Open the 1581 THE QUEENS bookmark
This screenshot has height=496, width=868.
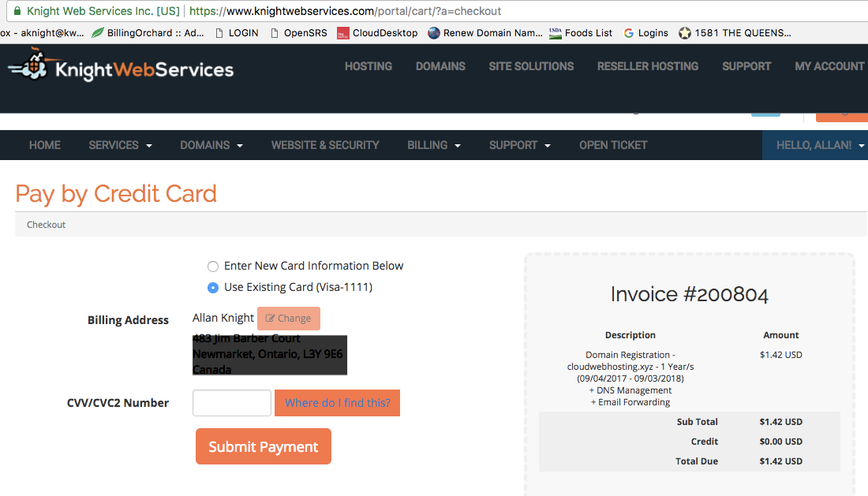tap(735, 33)
